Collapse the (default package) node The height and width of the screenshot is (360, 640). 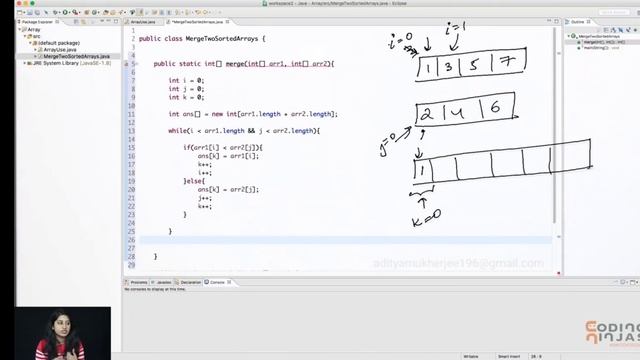click(x=30, y=43)
